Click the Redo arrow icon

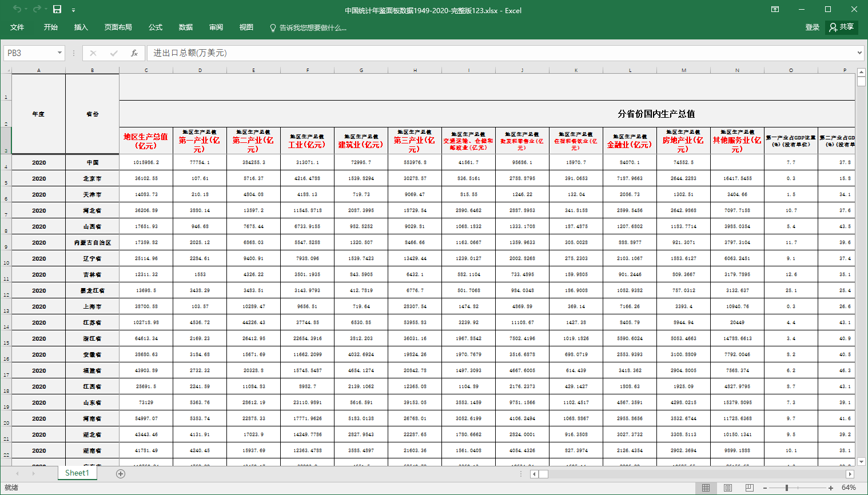(37, 9)
